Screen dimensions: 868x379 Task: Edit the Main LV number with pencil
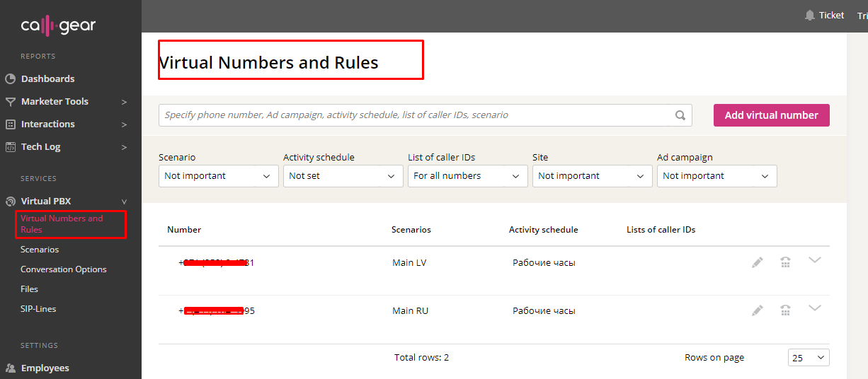758,262
